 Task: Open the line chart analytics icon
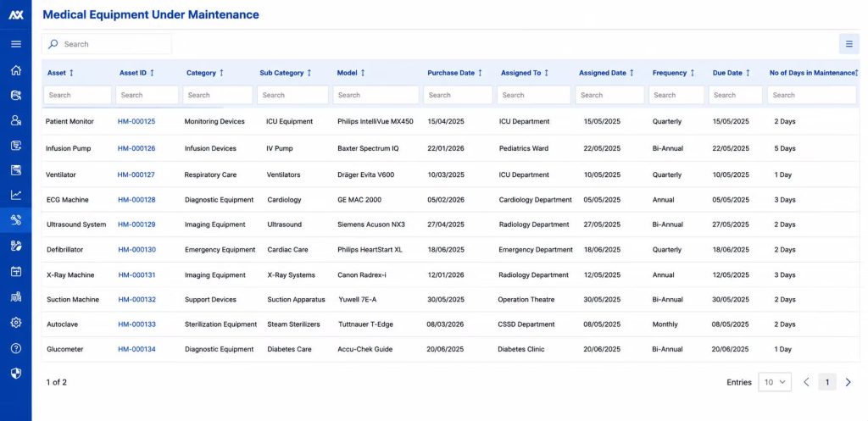coord(16,195)
